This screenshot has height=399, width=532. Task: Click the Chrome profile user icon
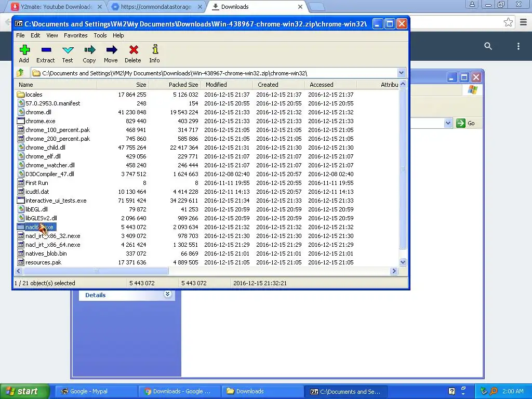point(472,4)
